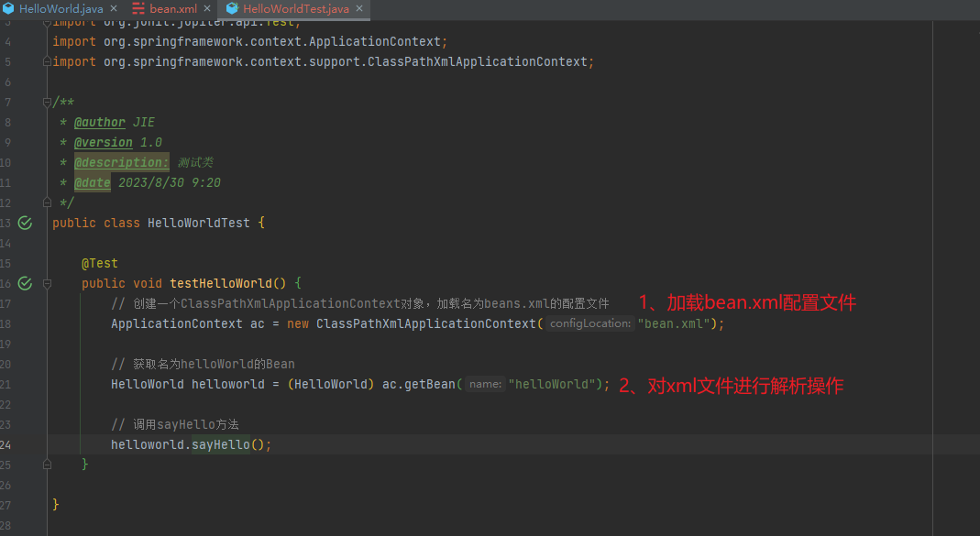The width and height of the screenshot is (980, 536).
Task: Click the HelloWorld.java file type icon
Action: click(9, 9)
